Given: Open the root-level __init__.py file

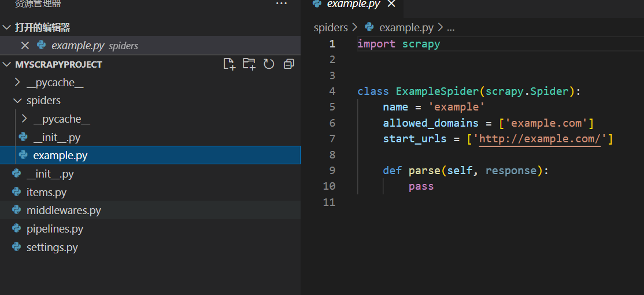Looking at the screenshot, I should click(x=150, y=174).
